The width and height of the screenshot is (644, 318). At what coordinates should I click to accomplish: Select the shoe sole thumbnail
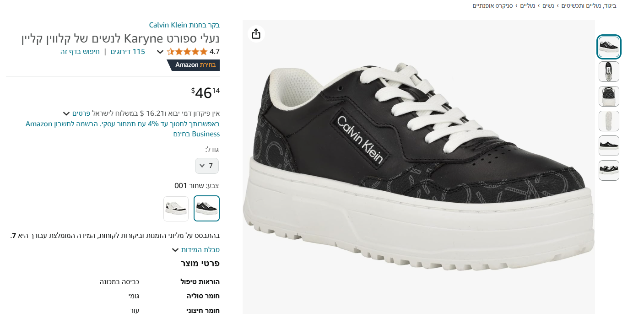point(609,121)
